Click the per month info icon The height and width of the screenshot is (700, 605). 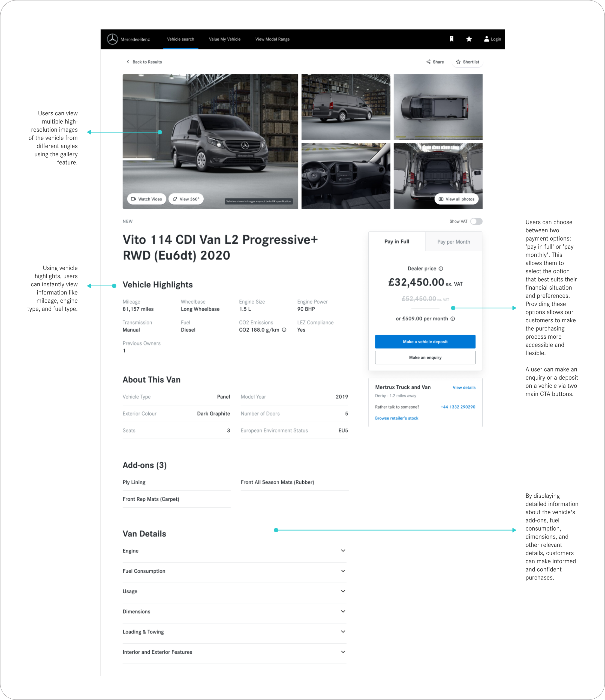click(453, 319)
